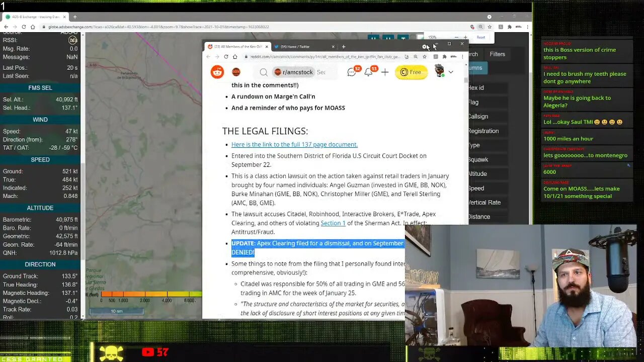Click the 10 nm map scale bar
Screen dimensions: 644x362
point(117,311)
